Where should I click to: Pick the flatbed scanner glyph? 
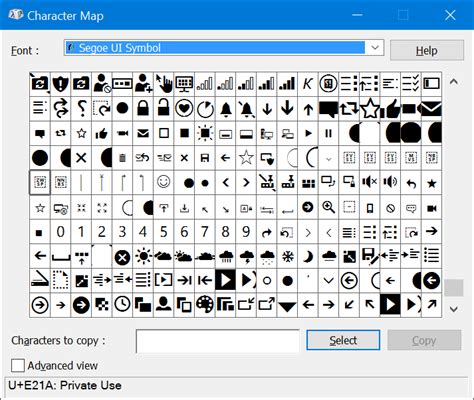tap(40, 281)
